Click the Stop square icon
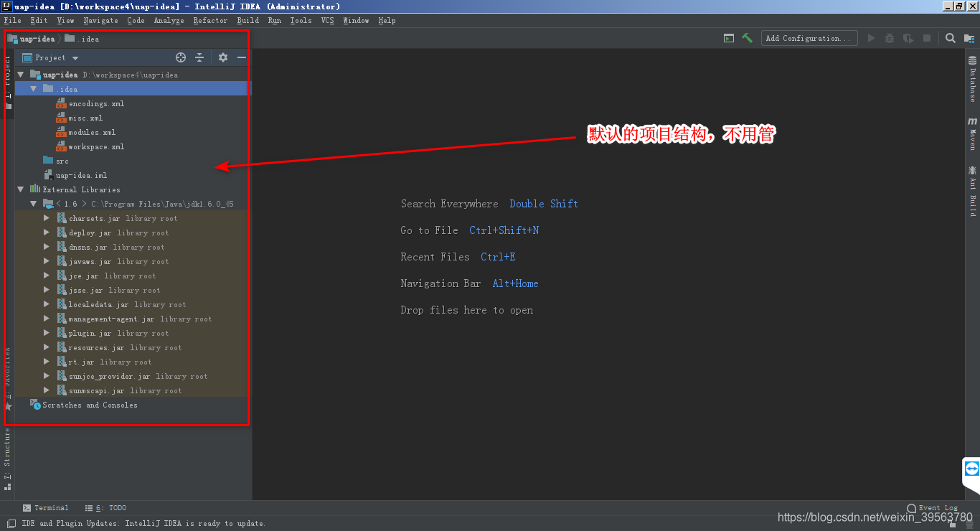980x531 pixels. pyautogui.click(x=927, y=38)
